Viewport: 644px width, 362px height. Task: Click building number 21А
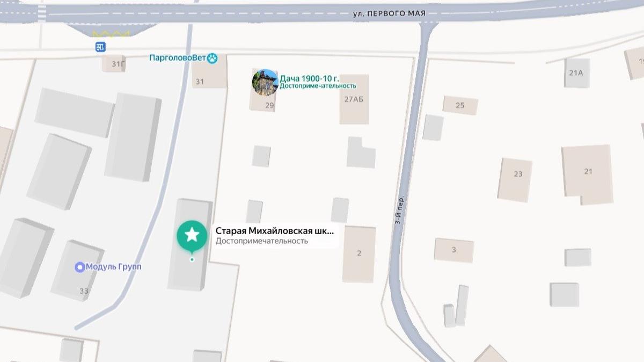(x=576, y=73)
